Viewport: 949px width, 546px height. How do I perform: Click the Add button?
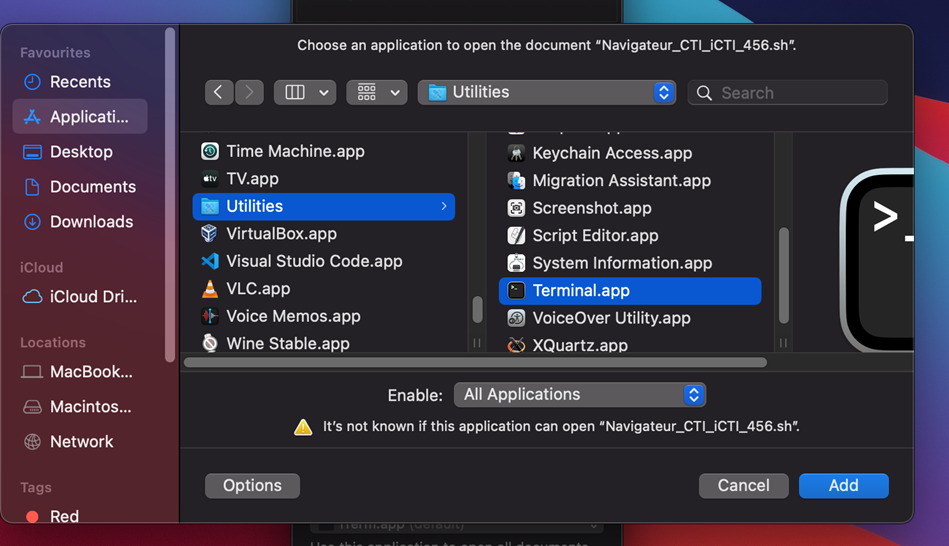[x=843, y=486]
